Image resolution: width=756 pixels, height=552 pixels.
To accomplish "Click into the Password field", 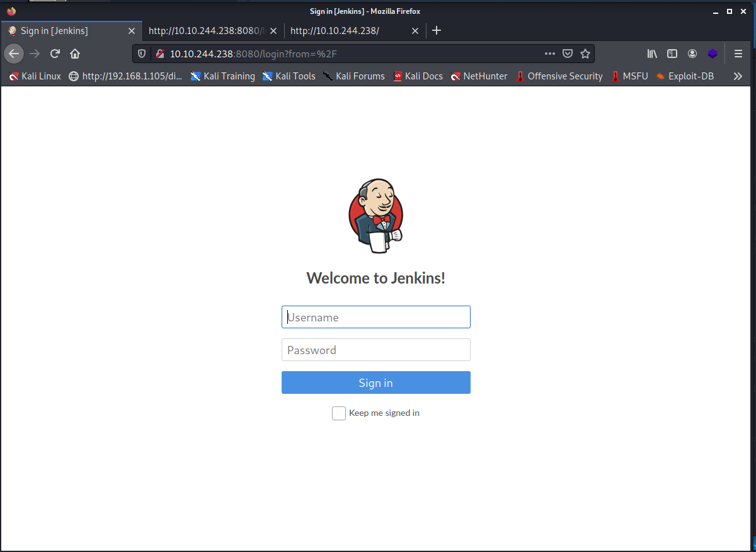I will point(375,350).
